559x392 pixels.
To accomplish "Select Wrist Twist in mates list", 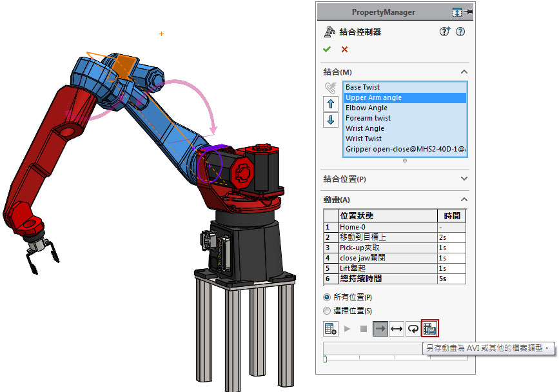I will coord(364,139).
